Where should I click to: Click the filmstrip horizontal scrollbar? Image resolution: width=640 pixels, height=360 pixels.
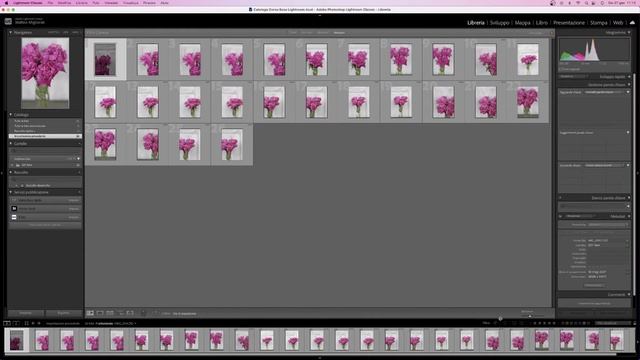tap(310, 354)
